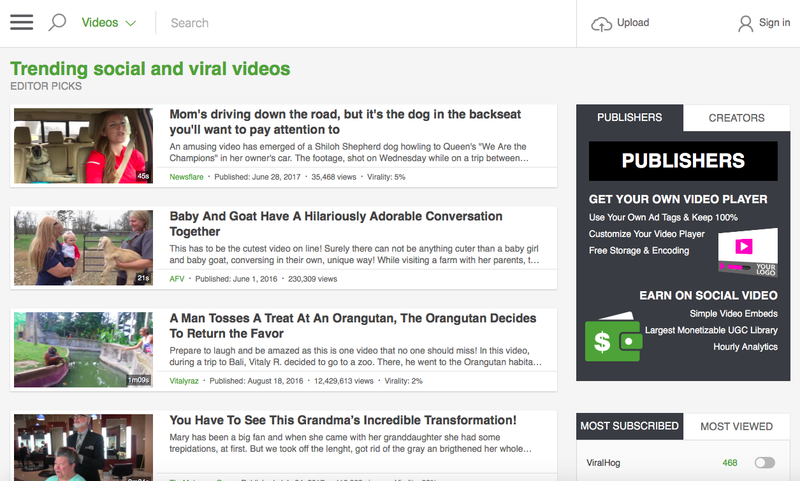Click the magnifying glass search icon
Viewport: 800px width, 481px height.
click(57, 22)
